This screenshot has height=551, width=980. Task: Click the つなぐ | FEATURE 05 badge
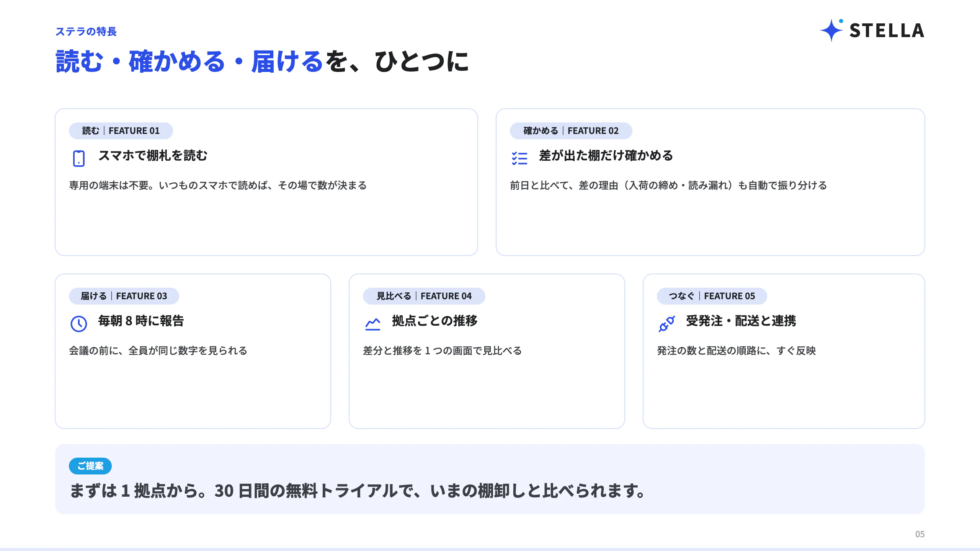click(712, 296)
